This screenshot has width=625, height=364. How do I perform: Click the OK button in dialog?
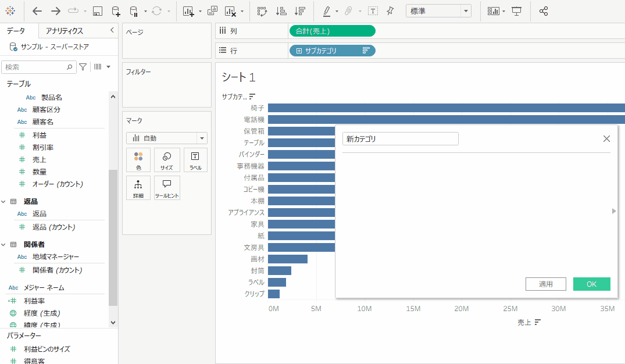click(x=591, y=284)
